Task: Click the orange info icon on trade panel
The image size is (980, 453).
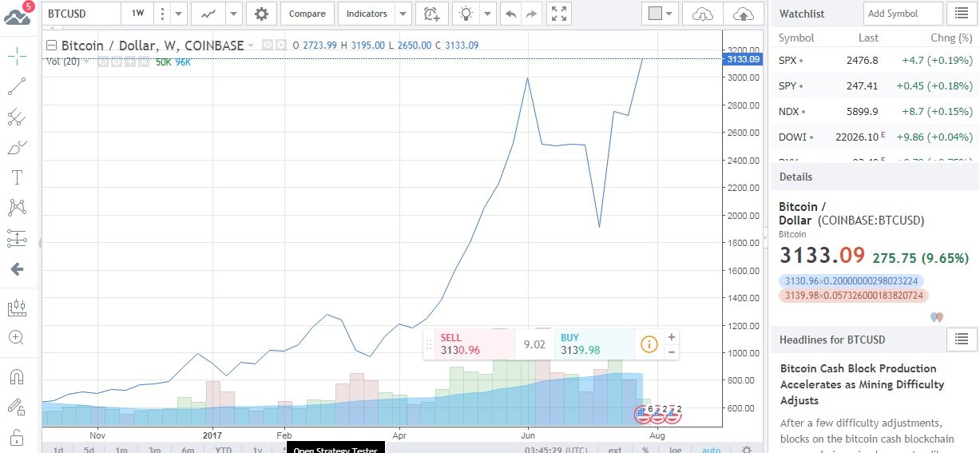Action: (x=649, y=344)
